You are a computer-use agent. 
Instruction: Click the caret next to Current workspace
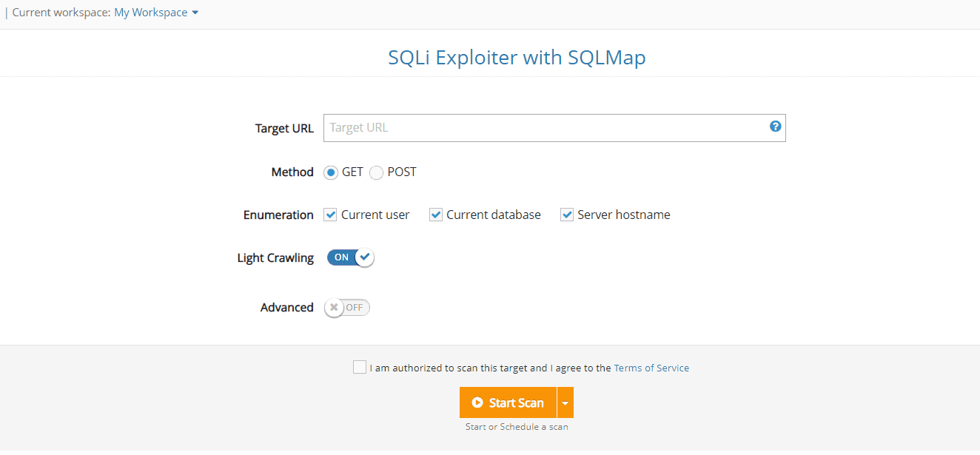coord(195,13)
